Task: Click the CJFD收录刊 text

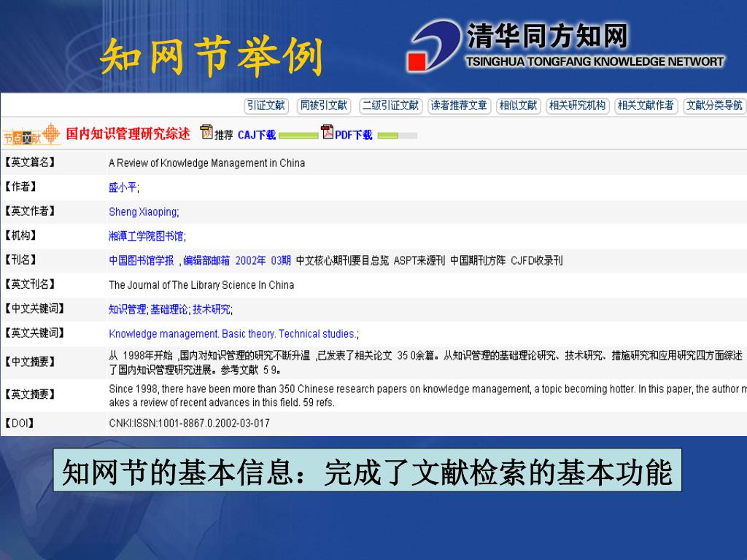Action: [536, 260]
